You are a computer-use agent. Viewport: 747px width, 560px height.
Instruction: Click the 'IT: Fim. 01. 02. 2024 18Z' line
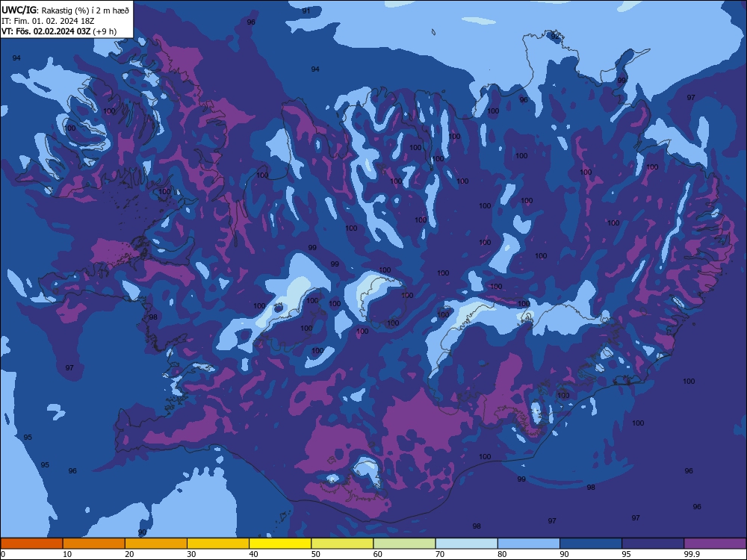click(48, 21)
